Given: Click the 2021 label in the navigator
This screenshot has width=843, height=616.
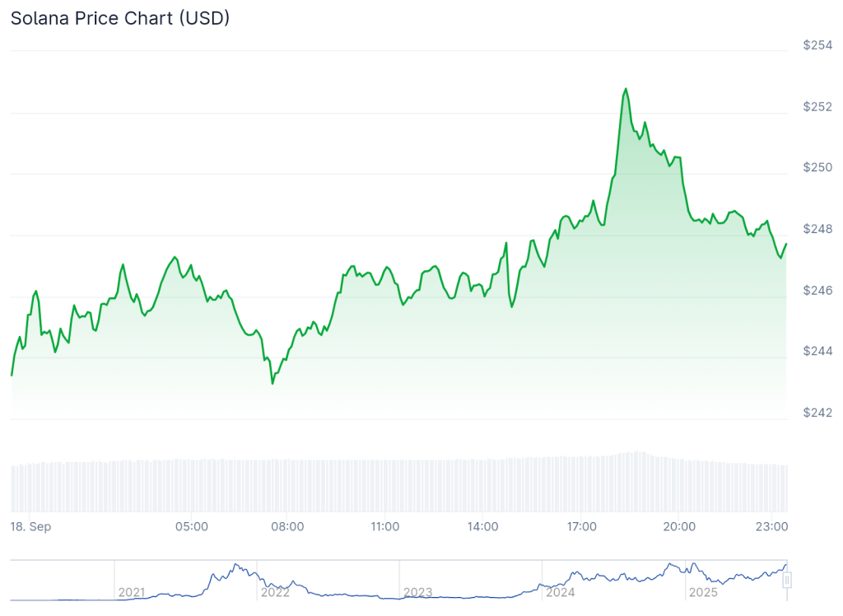Looking at the screenshot, I should click(x=132, y=592).
